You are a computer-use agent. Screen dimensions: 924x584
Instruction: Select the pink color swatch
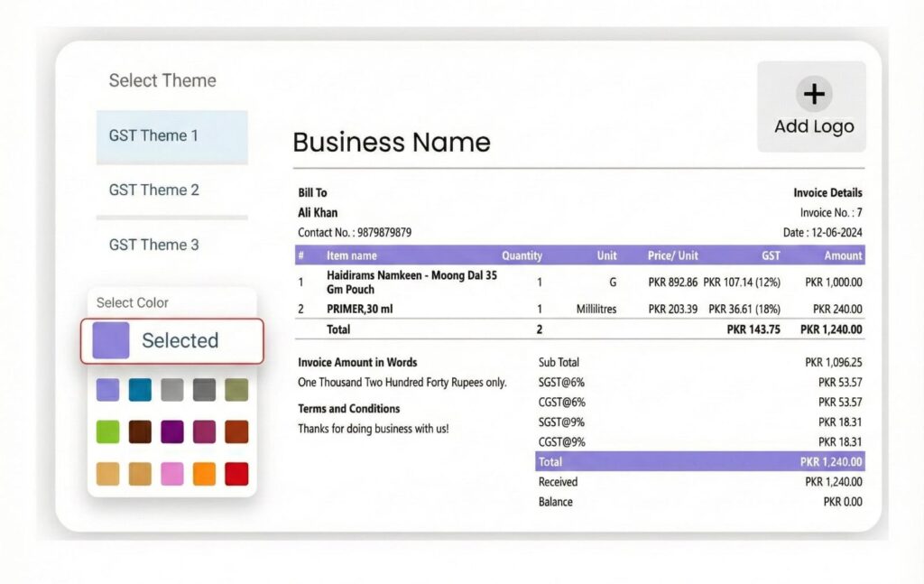[x=171, y=474]
